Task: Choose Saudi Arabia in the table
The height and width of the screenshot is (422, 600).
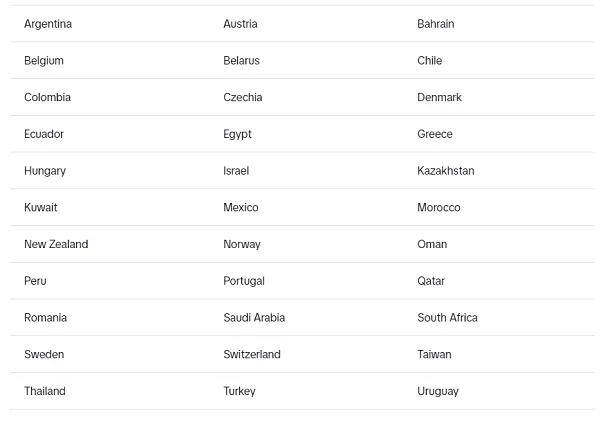Action: pos(254,318)
